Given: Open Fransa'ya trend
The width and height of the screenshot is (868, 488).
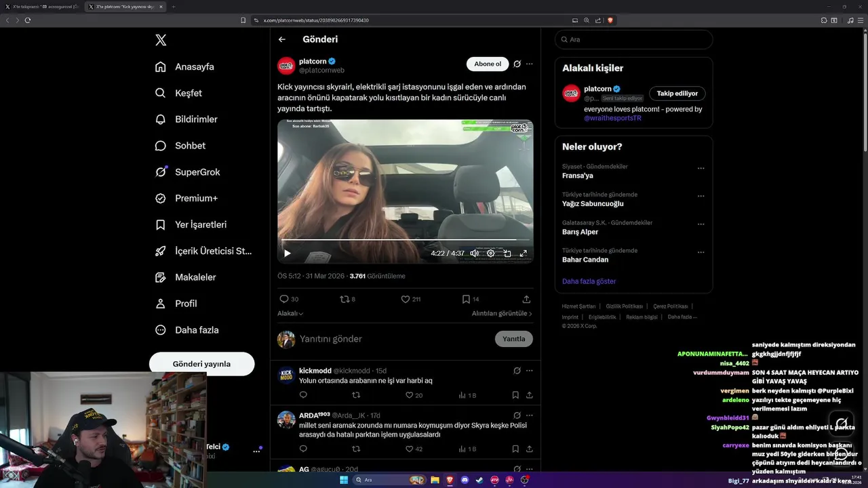Looking at the screenshot, I should tap(578, 176).
